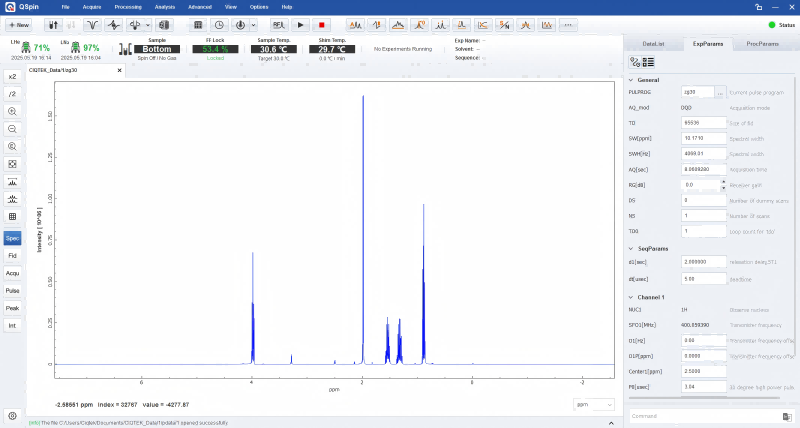Image resolution: width=800 pixels, height=428 pixels.
Task: Click the New experiment button
Action: [18, 24]
